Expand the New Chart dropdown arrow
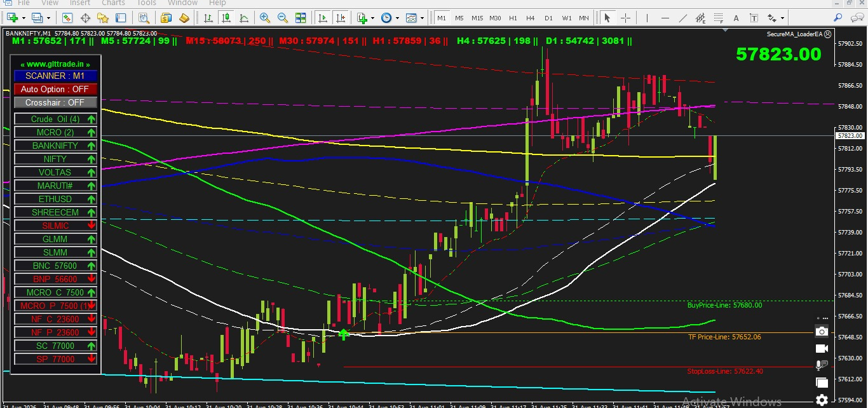The height and width of the screenshot is (408, 868). (x=24, y=18)
